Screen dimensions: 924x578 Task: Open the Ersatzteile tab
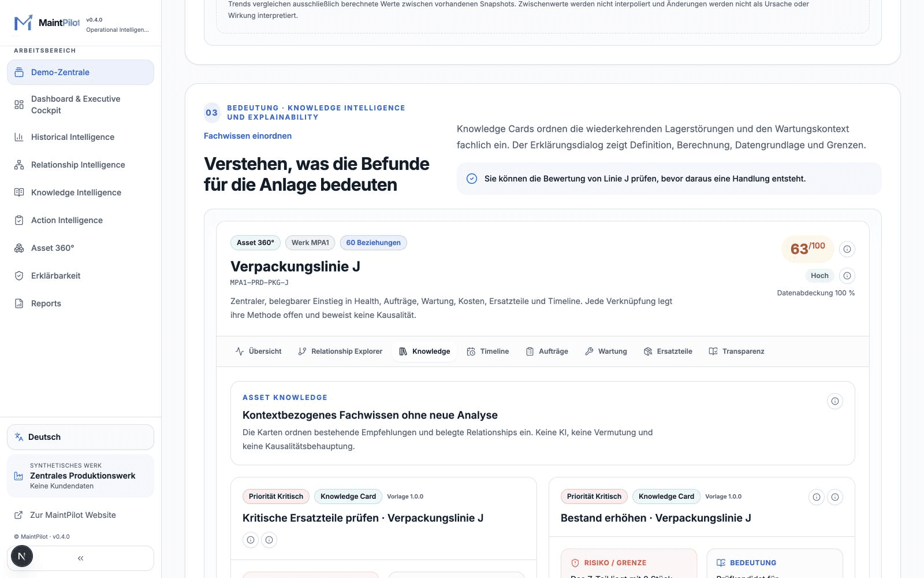668,351
